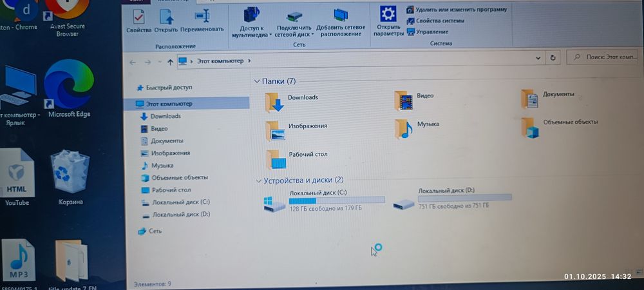Select the Музыка folder icon
Image resolution: width=644 pixels, height=290 pixels.
[x=403, y=129]
